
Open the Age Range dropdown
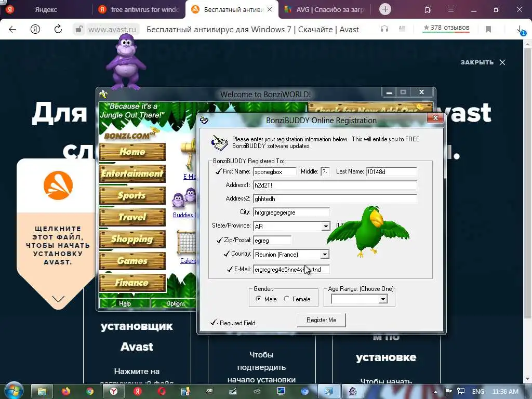point(383,299)
